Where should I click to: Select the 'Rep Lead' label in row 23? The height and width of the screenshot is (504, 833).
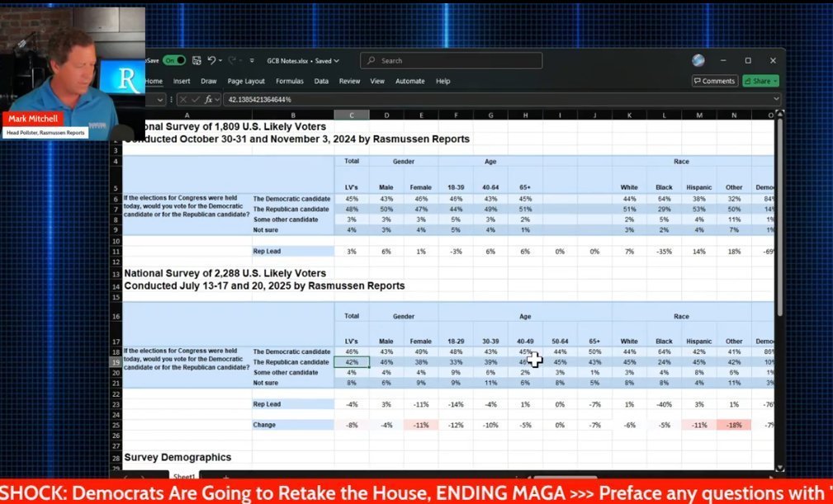pos(293,404)
